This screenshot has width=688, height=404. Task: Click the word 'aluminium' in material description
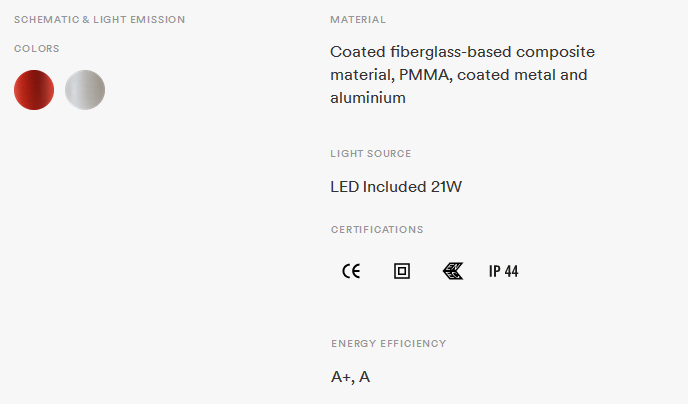coord(368,98)
